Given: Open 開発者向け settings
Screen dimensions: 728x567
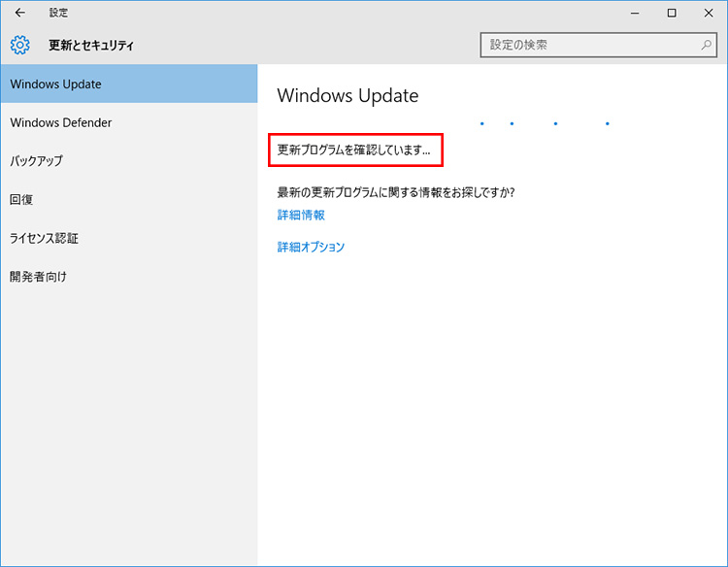Looking at the screenshot, I should pyautogui.click(x=129, y=277).
